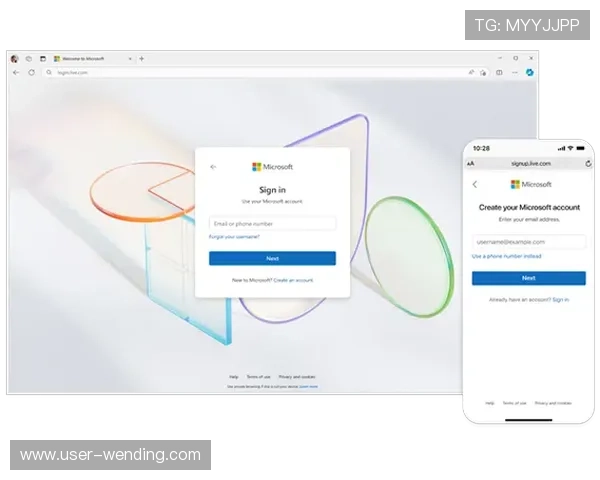Tap the phone browser reload icon
Screen dimensions: 600x480
588,163
